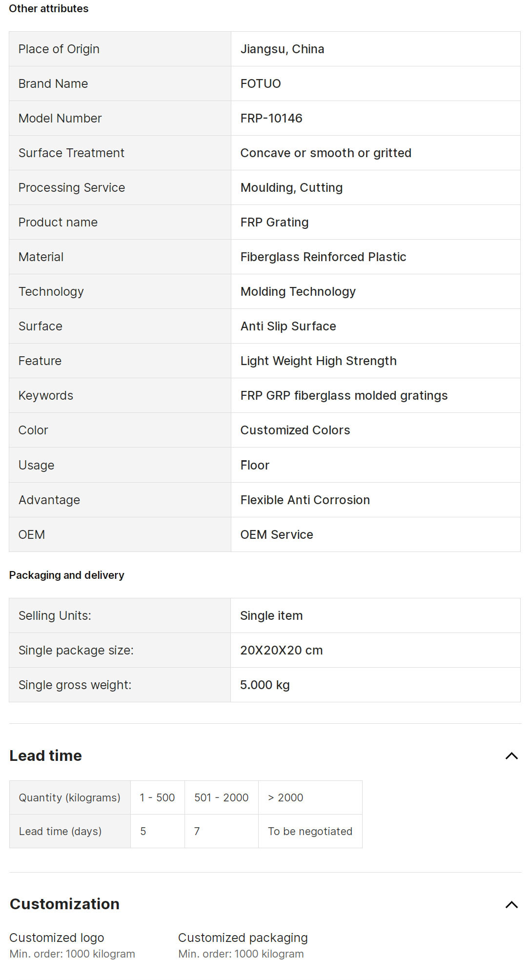Click the To be negotiated cell
Image resolution: width=531 pixels, height=980 pixels.
point(310,831)
